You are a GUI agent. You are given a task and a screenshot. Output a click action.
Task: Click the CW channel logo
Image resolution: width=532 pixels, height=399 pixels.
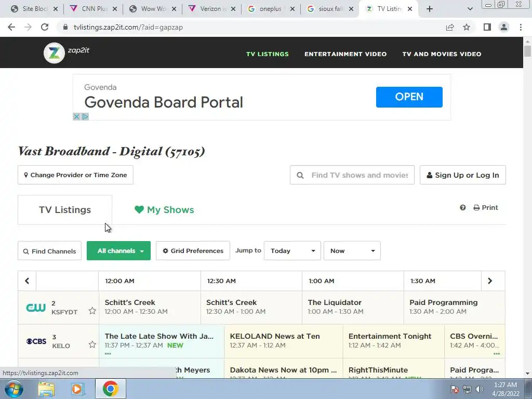point(36,308)
